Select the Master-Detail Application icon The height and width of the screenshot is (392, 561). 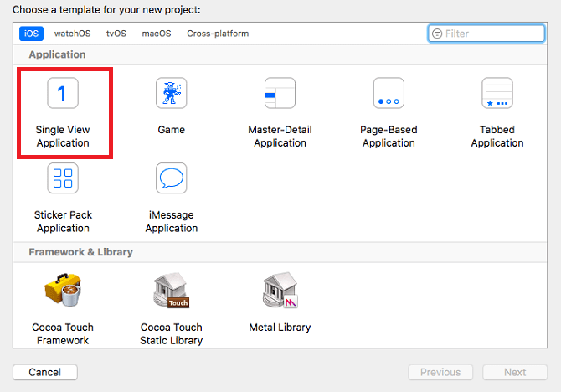(x=280, y=94)
